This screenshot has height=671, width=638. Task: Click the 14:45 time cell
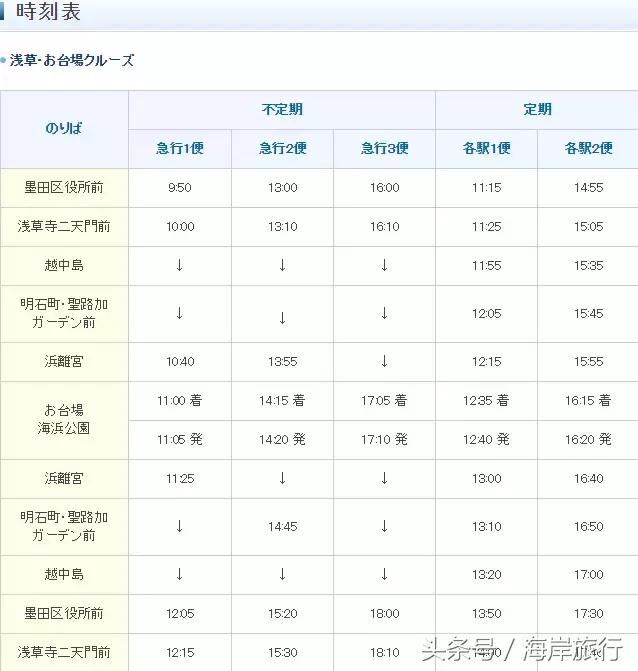(x=282, y=526)
